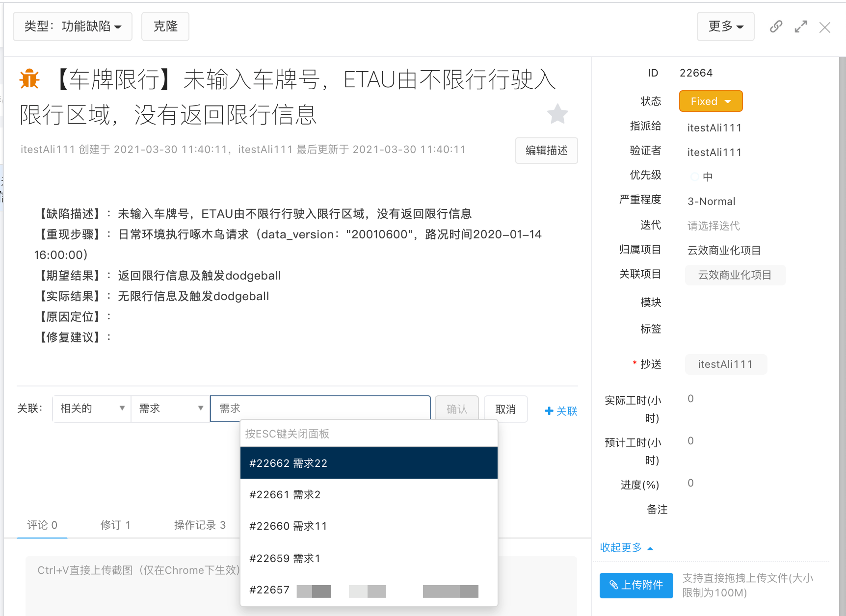The height and width of the screenshot is (616, 846).
Task: Click into the comment box Ctrl+V area
Action: click(301, 586)
